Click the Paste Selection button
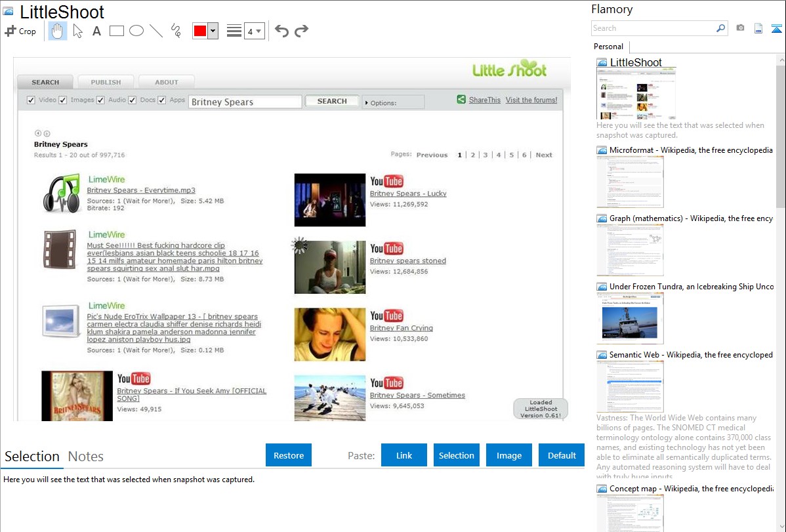 pos(456,455)
